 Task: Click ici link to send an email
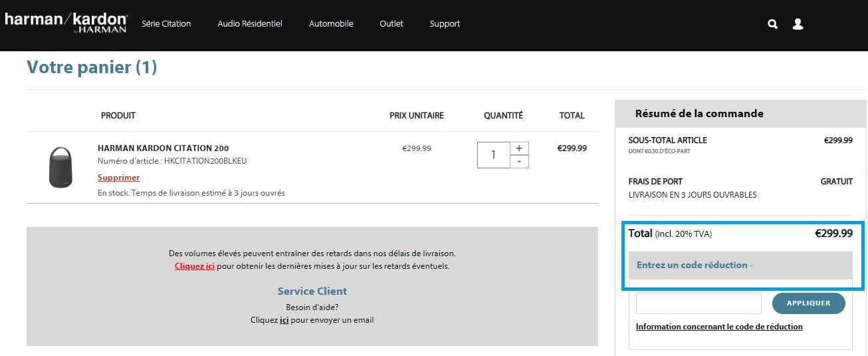pos(284,320)
